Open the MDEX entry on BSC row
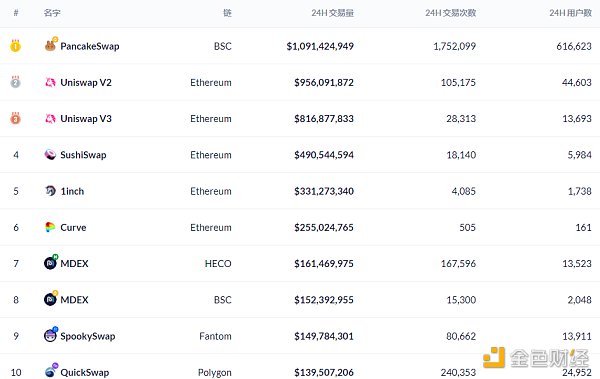Viewport: 600px width, 379px height. click(x=74, y=300)
